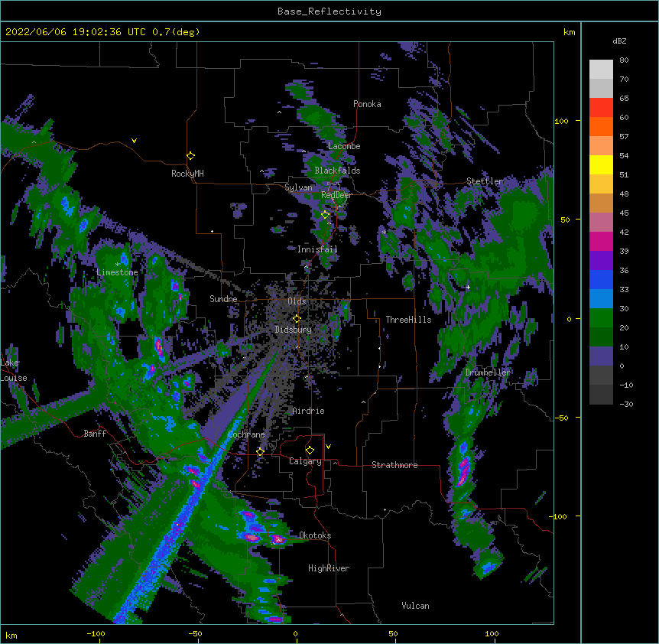Click the Cochrane town label
Viewport: 659px width, 644px height.
click(x=246, y=434)
